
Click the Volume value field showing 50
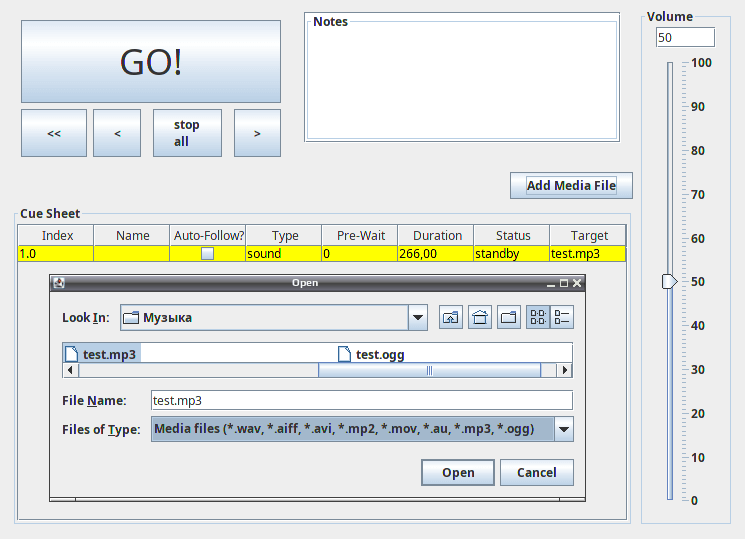click(x=685, y=38)
